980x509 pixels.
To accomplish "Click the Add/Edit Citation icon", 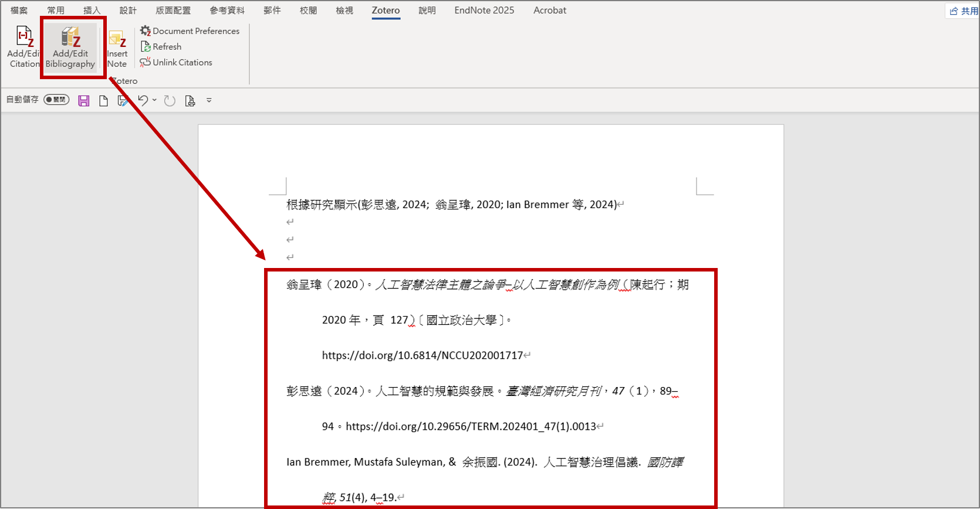I will pyautogui.click(x=24, y=47).
